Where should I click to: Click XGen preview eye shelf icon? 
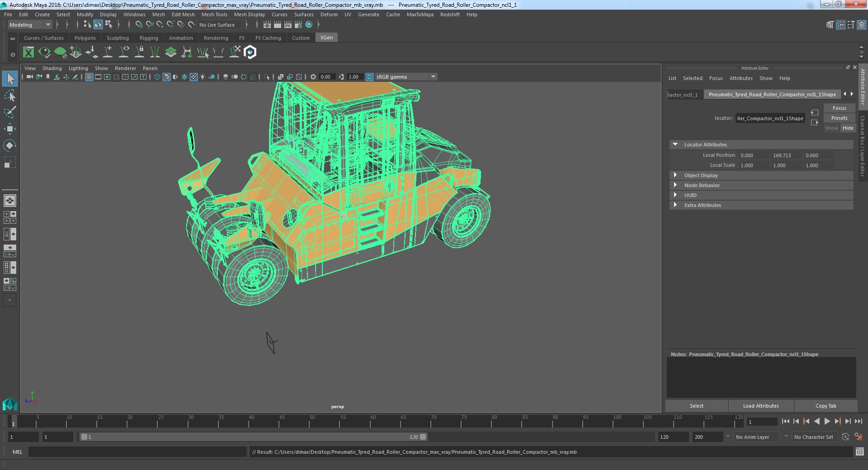[44, 52]
